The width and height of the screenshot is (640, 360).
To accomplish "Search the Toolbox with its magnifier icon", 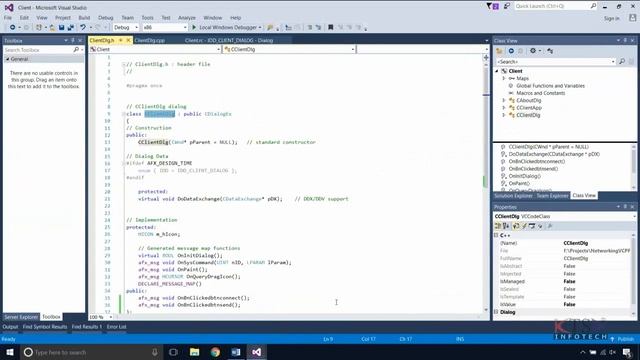I will pos(76,50).
